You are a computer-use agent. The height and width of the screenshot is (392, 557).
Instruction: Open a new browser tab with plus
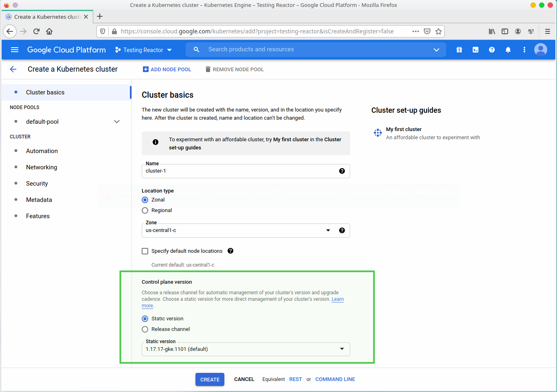100,16
